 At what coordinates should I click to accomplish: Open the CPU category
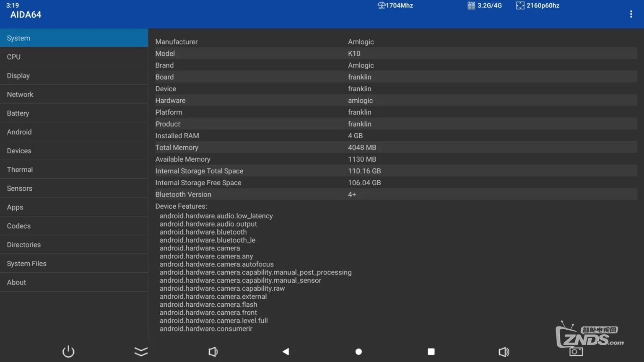pyautogui.click(x=74, y=57)
